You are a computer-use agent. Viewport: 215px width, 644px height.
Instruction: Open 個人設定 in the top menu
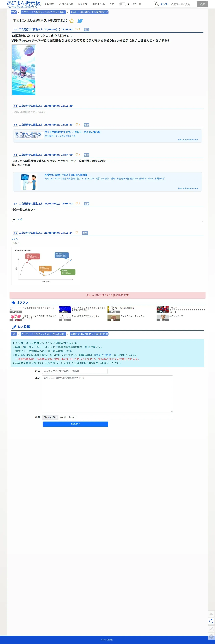(x=83, y=4)
